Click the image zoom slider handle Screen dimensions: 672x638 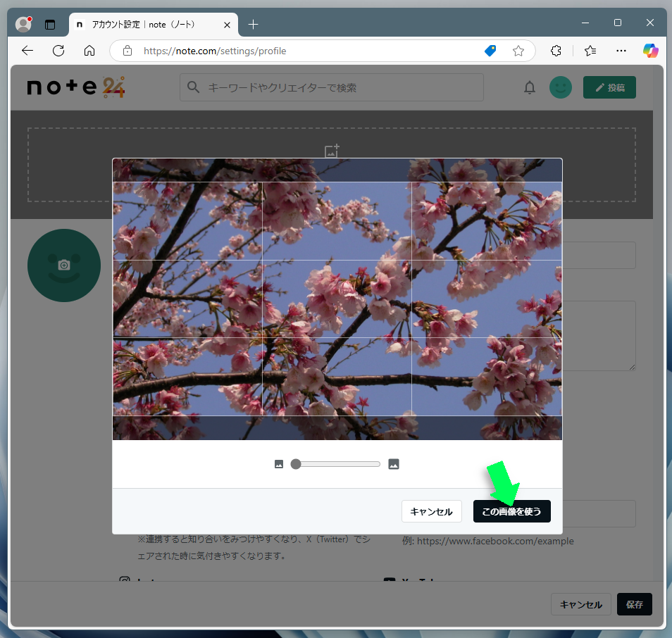click(x=296, y=464)
